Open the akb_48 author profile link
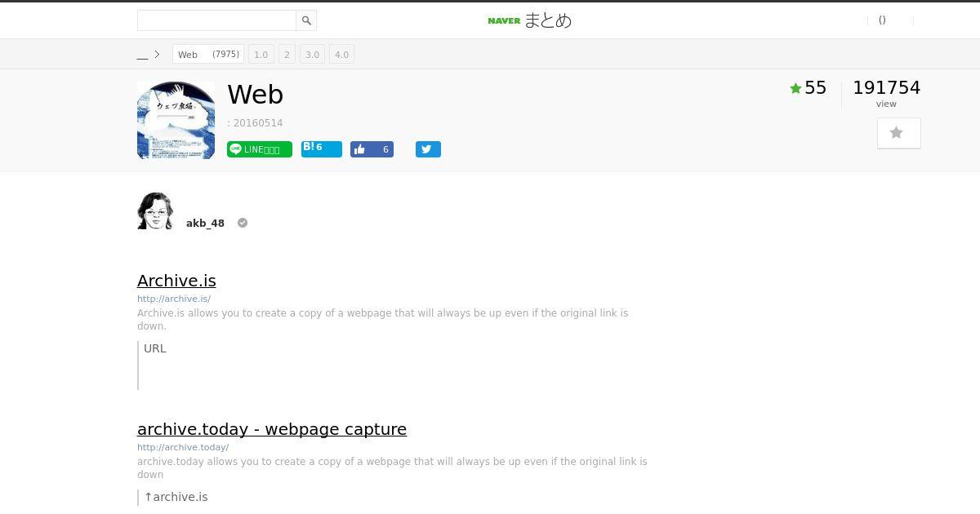Screen dimensions: 980x514 (205, 223)
